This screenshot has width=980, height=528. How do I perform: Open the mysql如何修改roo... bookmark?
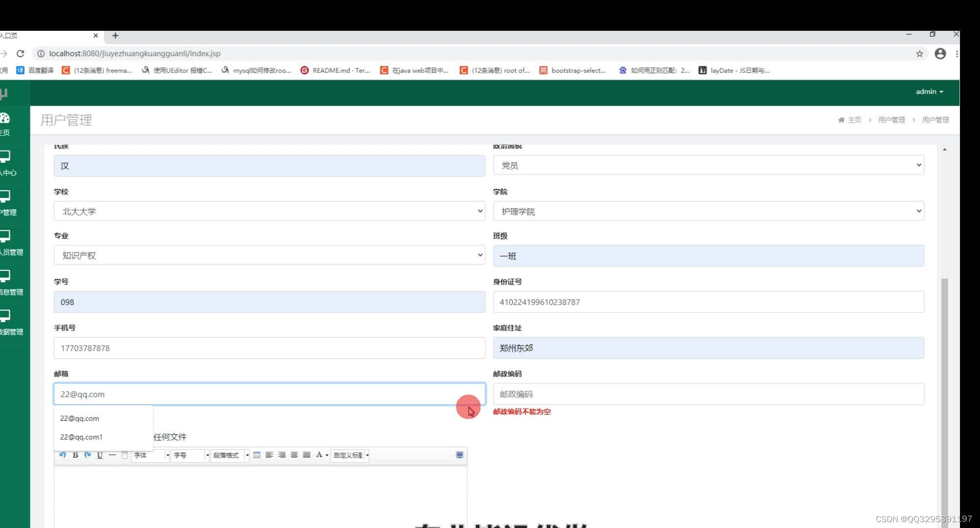(256, 70)
